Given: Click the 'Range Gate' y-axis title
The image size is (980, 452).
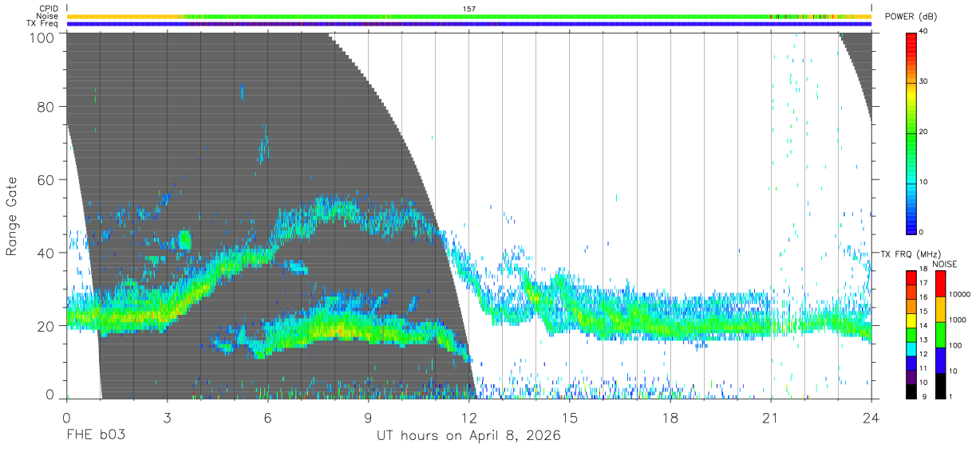Looking at the screenshot, I should click(13, 217).
